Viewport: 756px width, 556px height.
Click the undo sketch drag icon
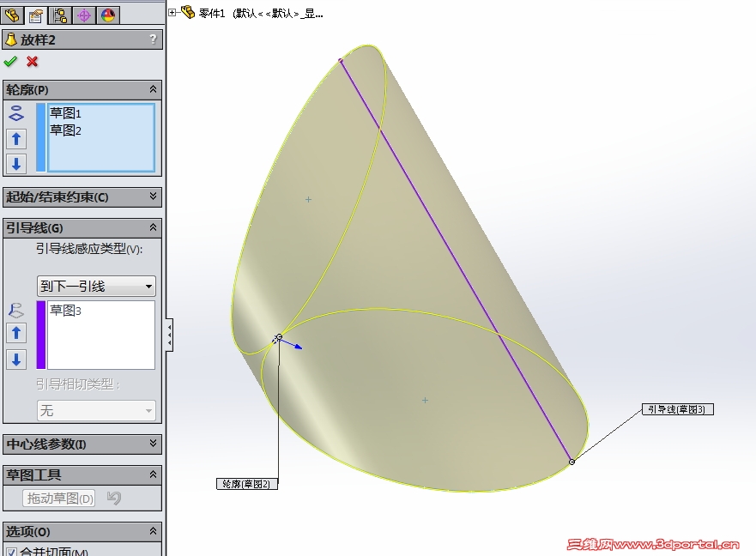click(x=114, y=498)
